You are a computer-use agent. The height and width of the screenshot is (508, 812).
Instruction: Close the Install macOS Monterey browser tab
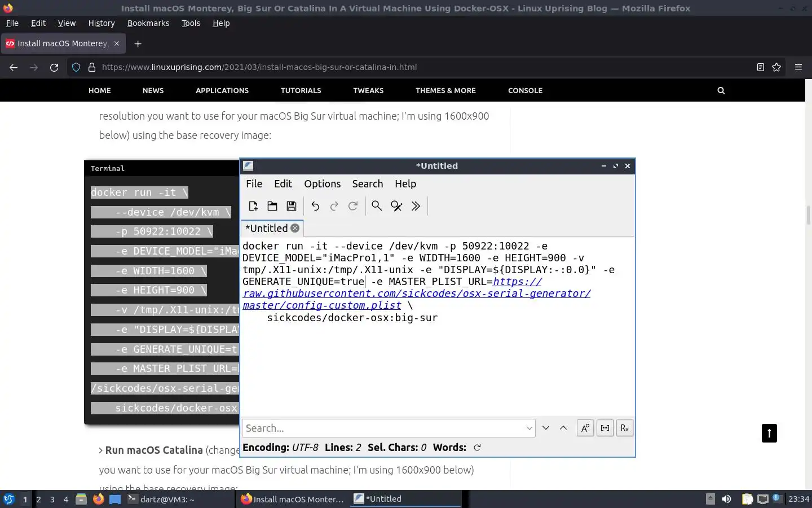(x=117, y=43)
